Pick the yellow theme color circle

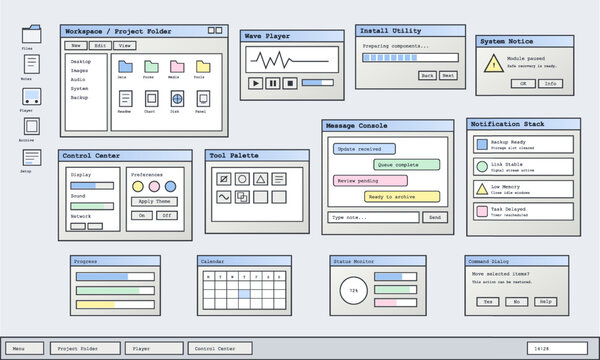pos(138,186)
